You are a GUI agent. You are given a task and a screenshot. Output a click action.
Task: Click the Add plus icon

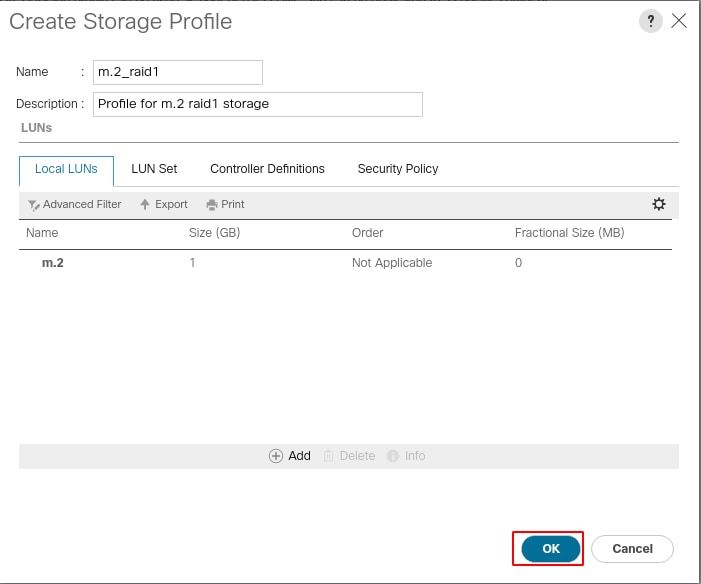pyautogui.click(x=275, y=456)
